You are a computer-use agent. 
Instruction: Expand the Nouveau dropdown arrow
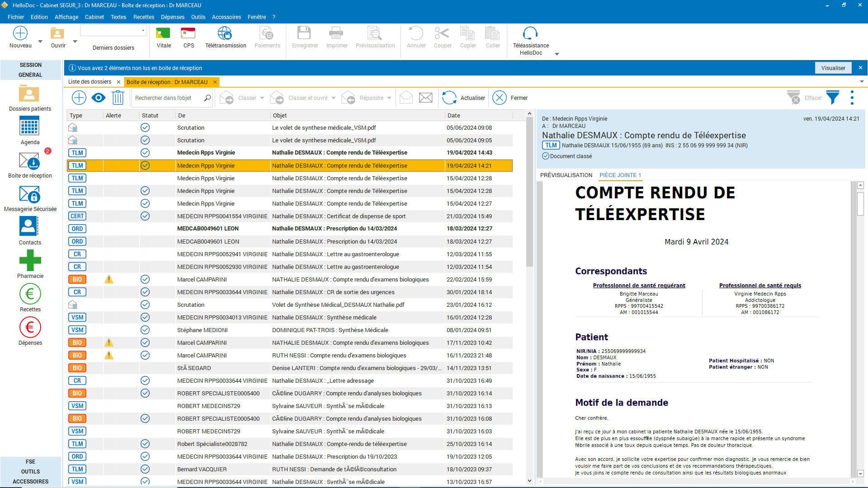point(40,41)
